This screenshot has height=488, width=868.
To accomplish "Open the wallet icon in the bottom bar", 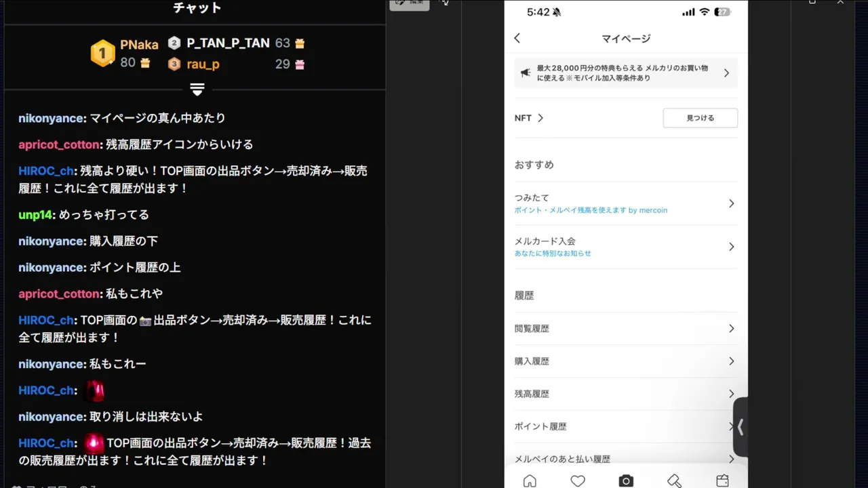I will pos(722,481).
